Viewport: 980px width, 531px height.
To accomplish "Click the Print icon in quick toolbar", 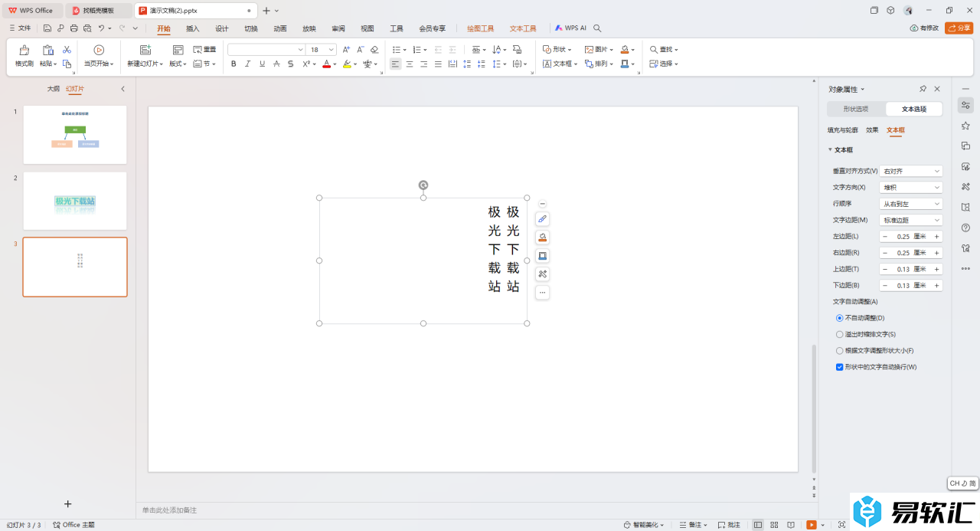I will tap(73, 28).
